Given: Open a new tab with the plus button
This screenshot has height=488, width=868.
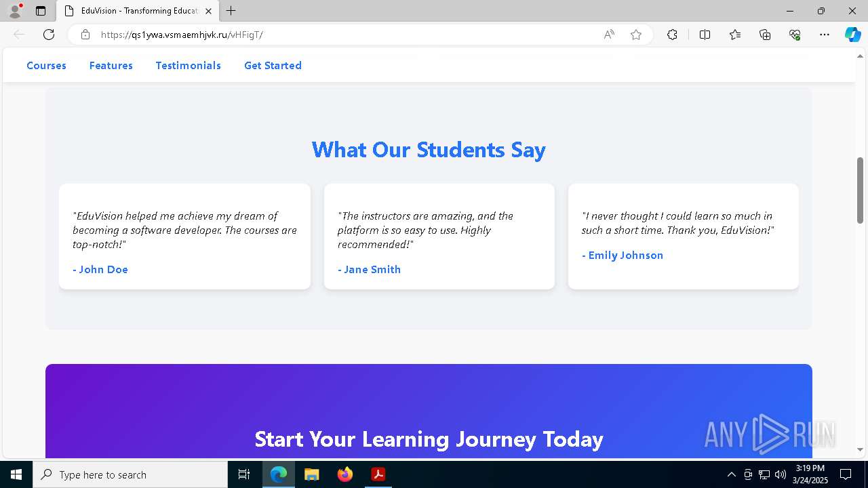Looking at the screenshot, I should (x=231, y=11).
